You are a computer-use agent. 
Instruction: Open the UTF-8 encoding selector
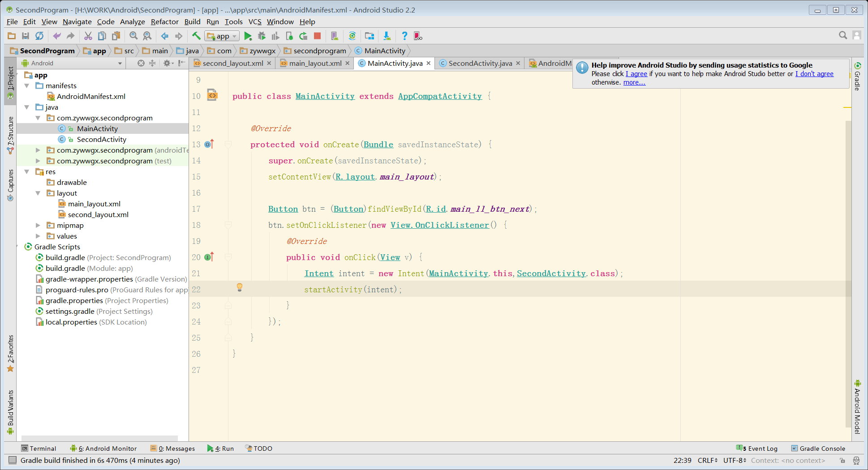[734, 461]
